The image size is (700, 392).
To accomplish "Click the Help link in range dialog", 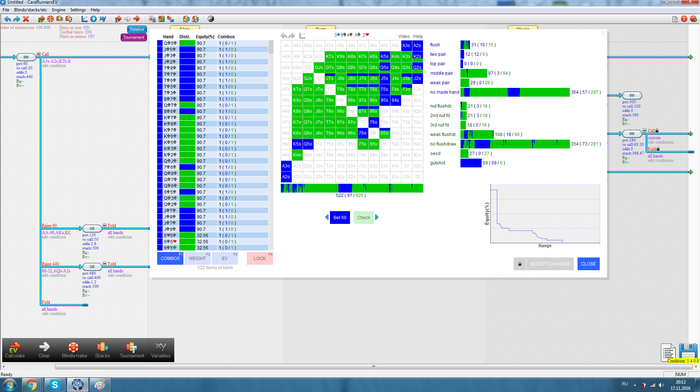I will [x=418, y=36].
